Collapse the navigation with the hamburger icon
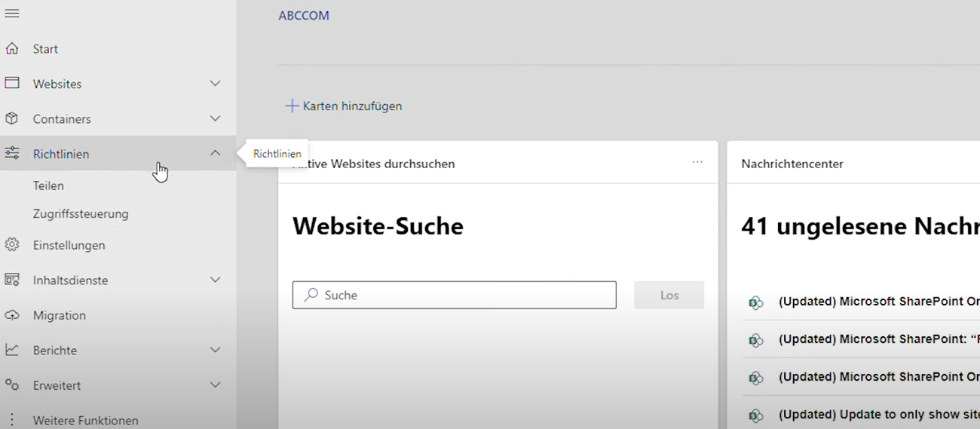 12,14
